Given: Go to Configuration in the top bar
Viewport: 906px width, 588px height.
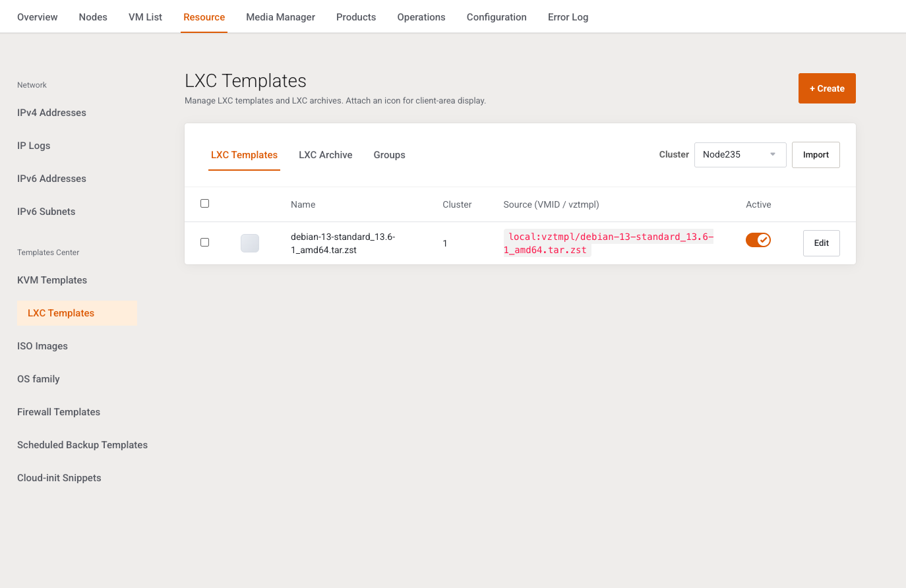Looking at the screenshot, I should [497, 17].
